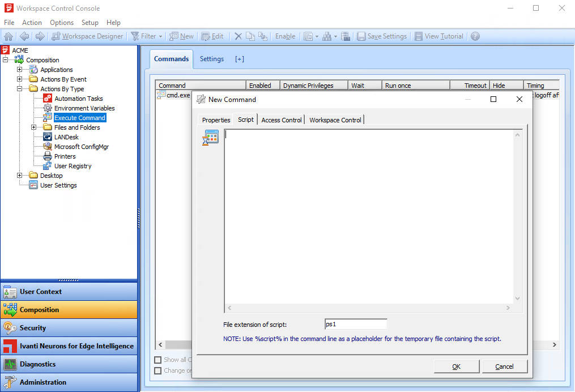Click the Move toolbar icon beside Enable
The height and width of the screenshot is (392, 575).
coord(262,36)
